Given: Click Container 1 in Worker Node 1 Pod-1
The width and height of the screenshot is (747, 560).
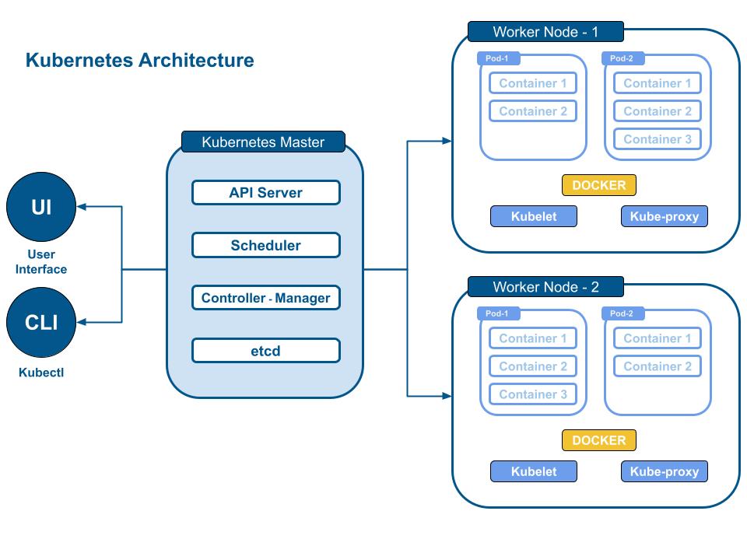Looking at the screenshot, I should point(532,83).
